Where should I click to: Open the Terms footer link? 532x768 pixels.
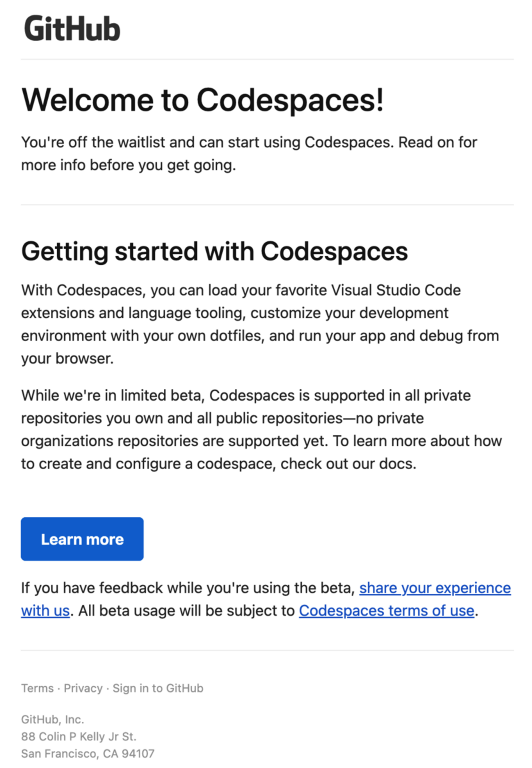click(x=37, y=688)
